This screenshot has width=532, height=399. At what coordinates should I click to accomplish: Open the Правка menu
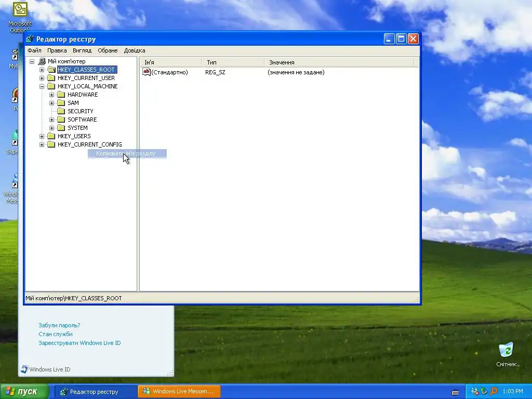pyautogui.click(x=57, y=50)
